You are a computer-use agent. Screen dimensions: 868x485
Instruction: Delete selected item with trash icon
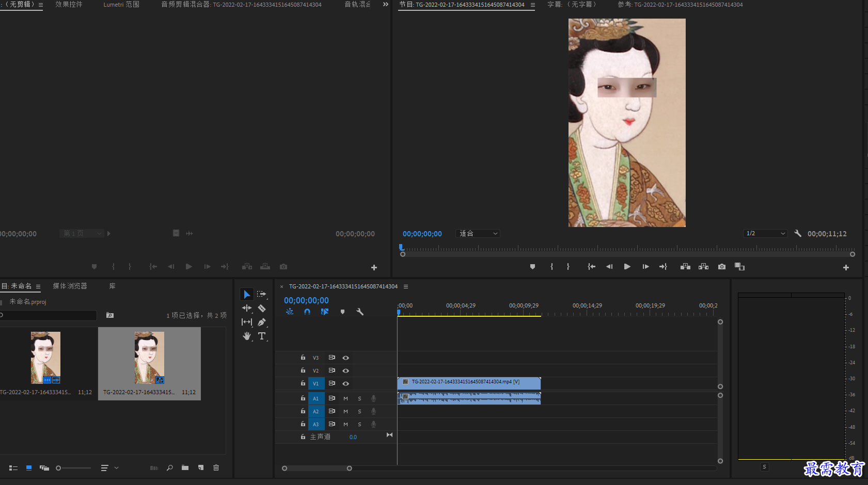[x=216, y=468]
